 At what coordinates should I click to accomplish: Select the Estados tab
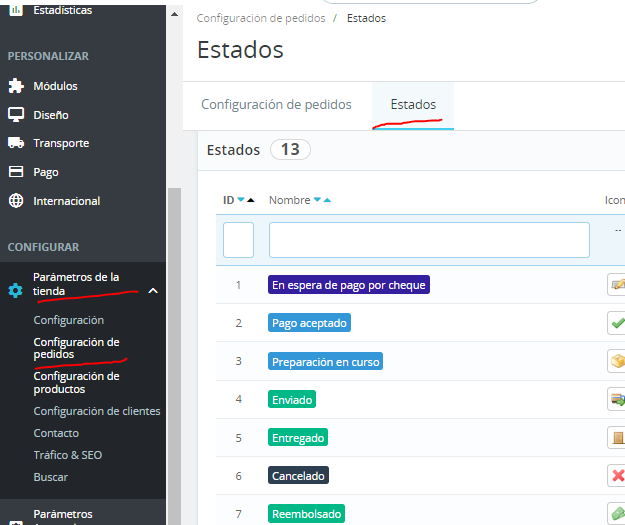[x=413, y=104]
